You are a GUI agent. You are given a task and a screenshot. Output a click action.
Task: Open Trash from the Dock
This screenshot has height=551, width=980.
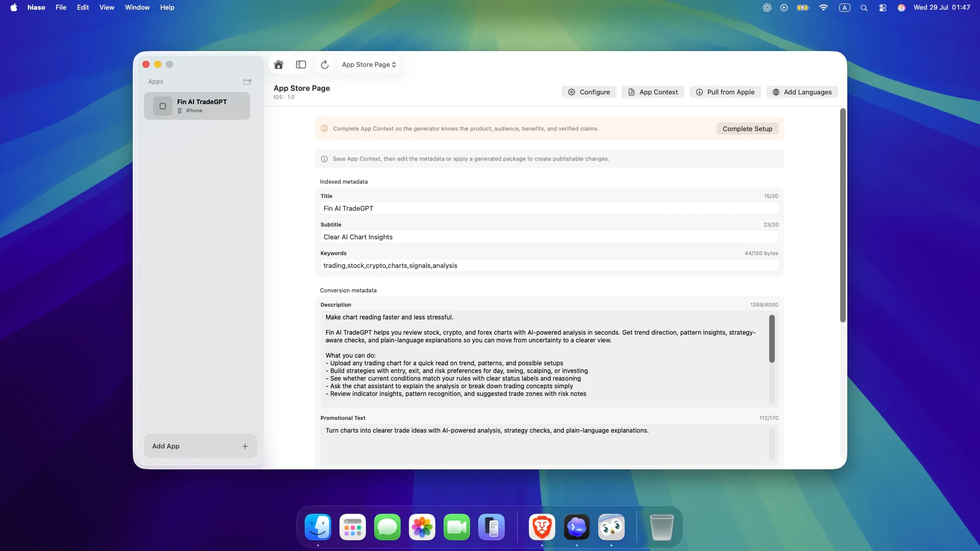[x=661, y=527]
